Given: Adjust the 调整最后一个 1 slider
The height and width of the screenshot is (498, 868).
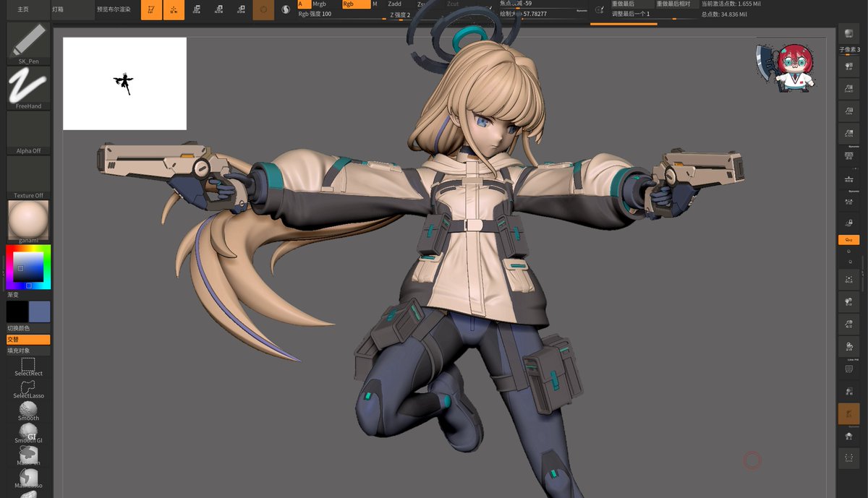Looking at the screenshot, I should click(x=654, y=14).
